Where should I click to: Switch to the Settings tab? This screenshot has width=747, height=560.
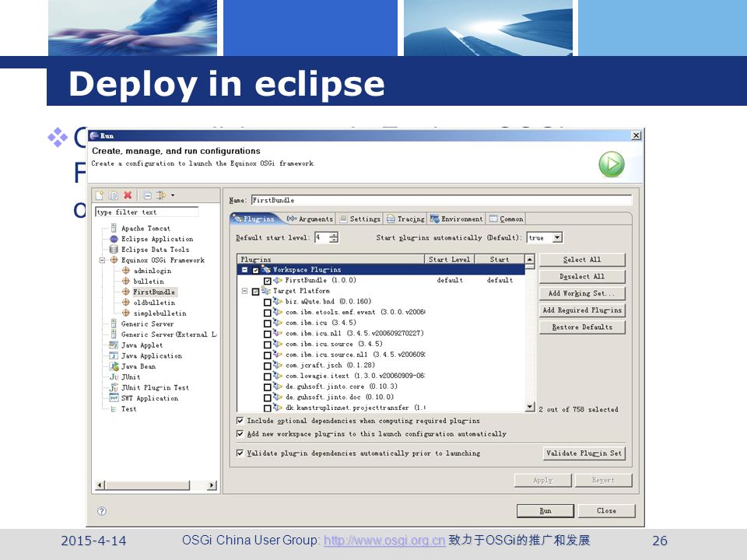(x=360, y=219)
